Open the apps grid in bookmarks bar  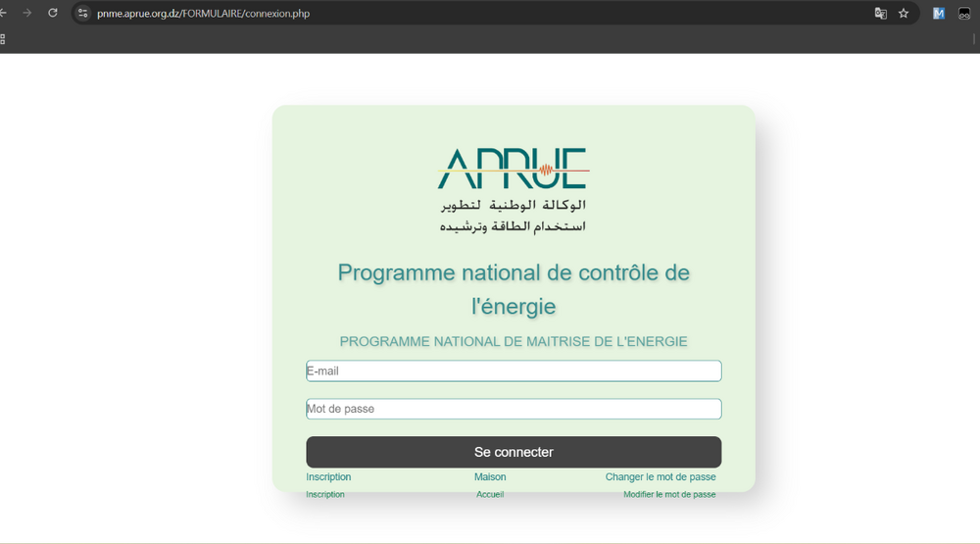(x=3, y=39)
